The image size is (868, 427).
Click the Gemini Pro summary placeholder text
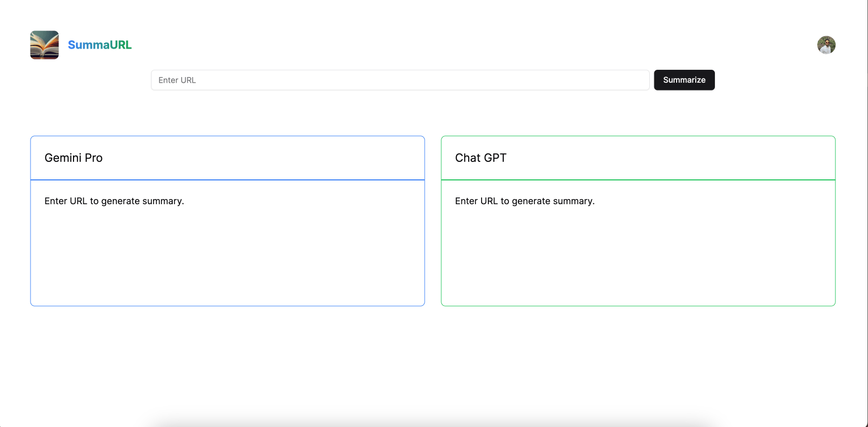coord(114,201)
